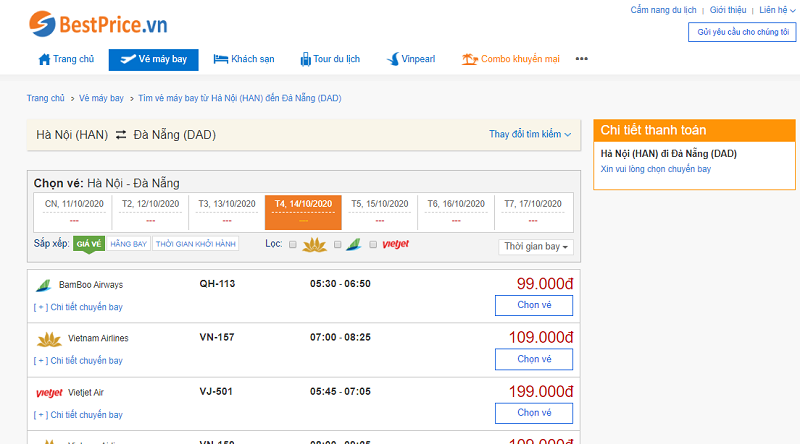Click flight number VJ-501
The image size is (800, 444).
[216, 391]
